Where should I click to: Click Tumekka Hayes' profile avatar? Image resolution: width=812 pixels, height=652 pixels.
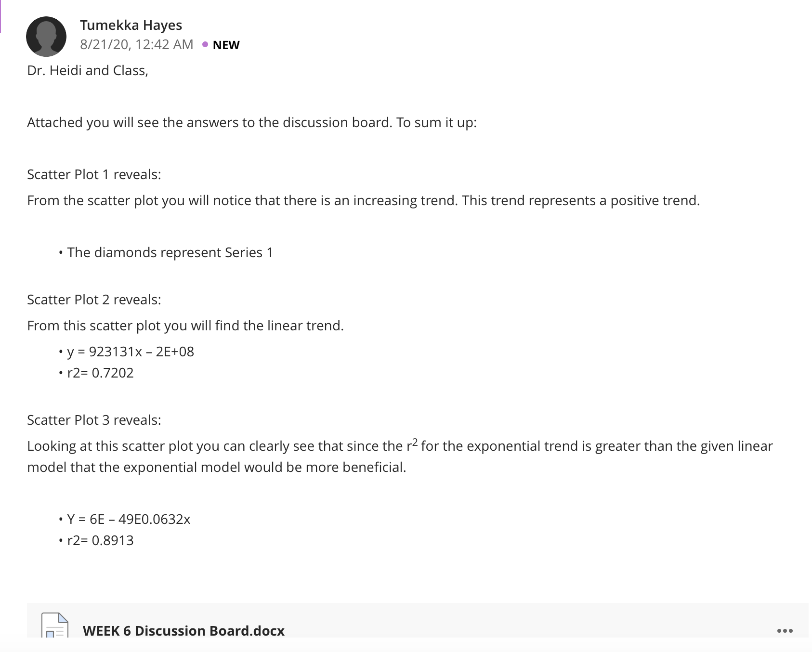coord(46,37)
